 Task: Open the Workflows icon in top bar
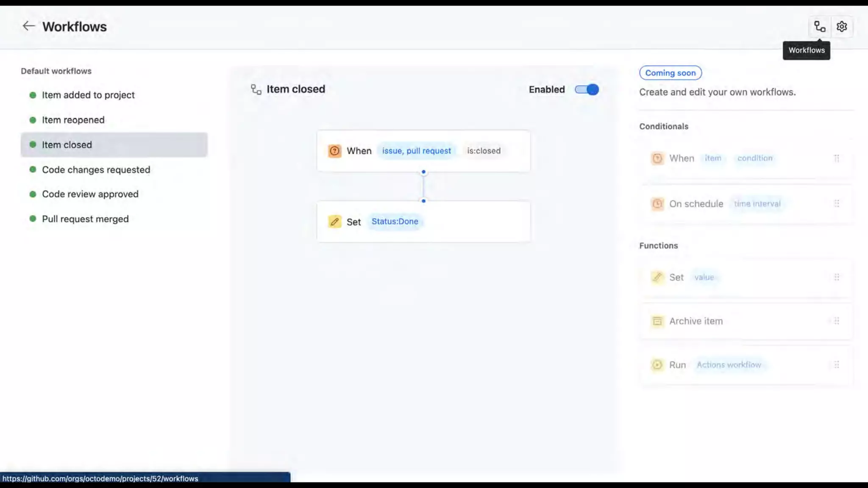pyautogui.click(x=820, y=27)
